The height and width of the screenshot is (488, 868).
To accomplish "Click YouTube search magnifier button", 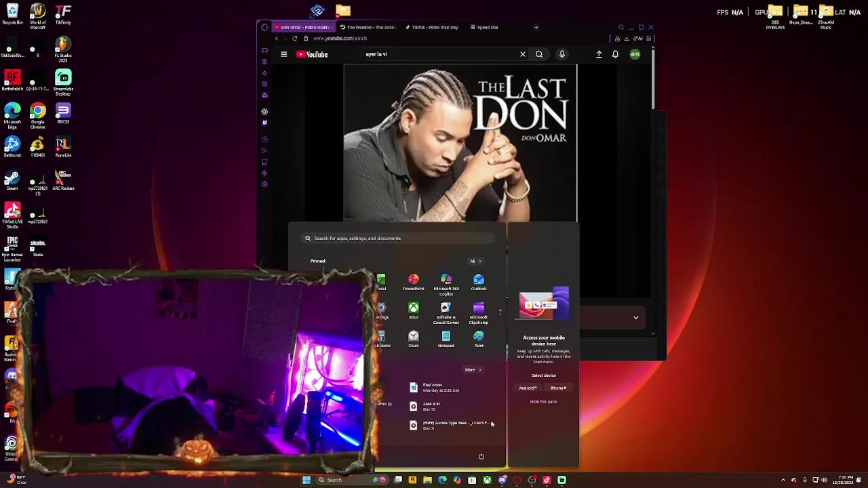I will click(539, 54).
